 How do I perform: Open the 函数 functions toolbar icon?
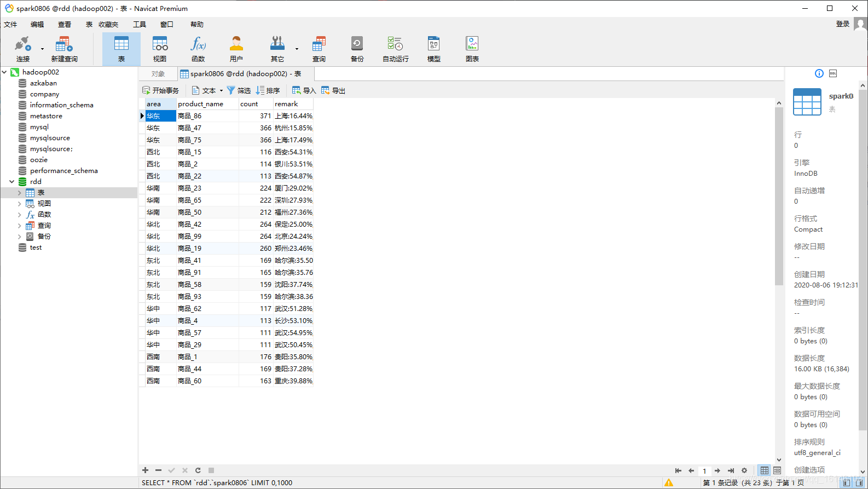pyautogui.click(x=198, y=49)
